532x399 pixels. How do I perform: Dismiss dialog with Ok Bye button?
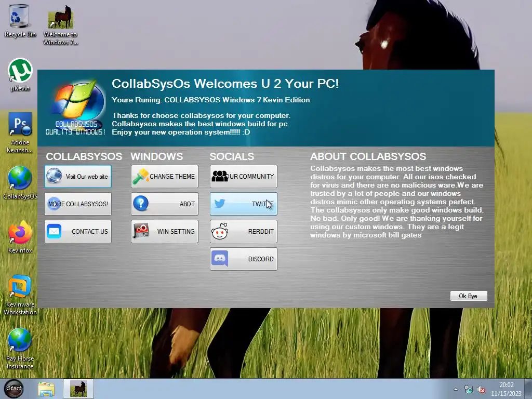(469, 296)
